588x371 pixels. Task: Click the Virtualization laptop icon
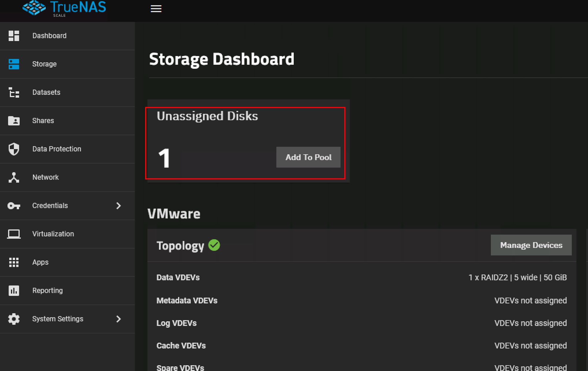tap(14, 234)
